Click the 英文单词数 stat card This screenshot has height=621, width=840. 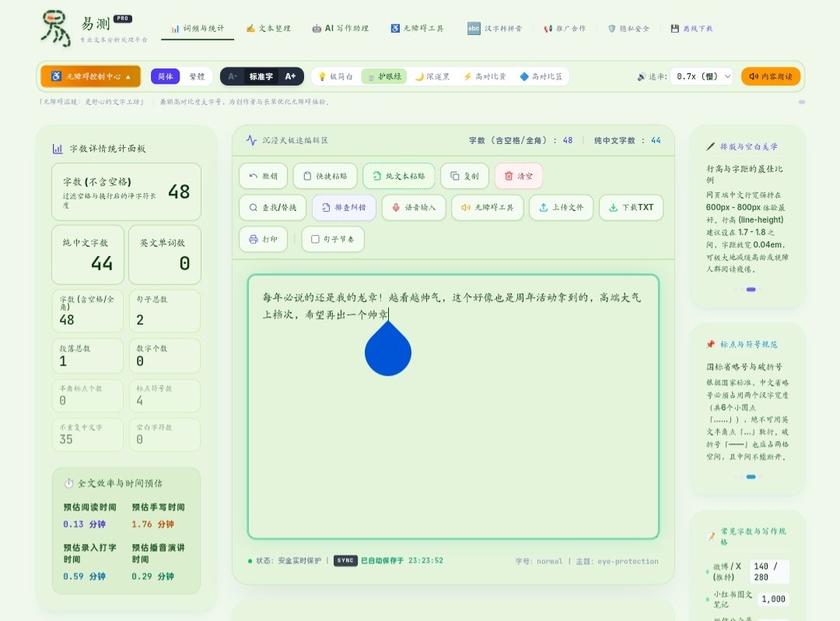pyautogui.click(x=165, y=254)
